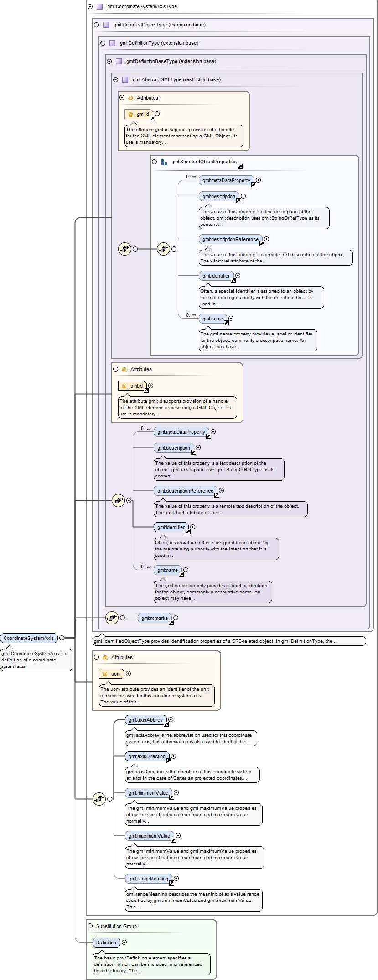This screenshot has width=378, height=980.
Task: Click the type icon beside gml:DefinitionBaseType
Action: [x=119, y=62]
